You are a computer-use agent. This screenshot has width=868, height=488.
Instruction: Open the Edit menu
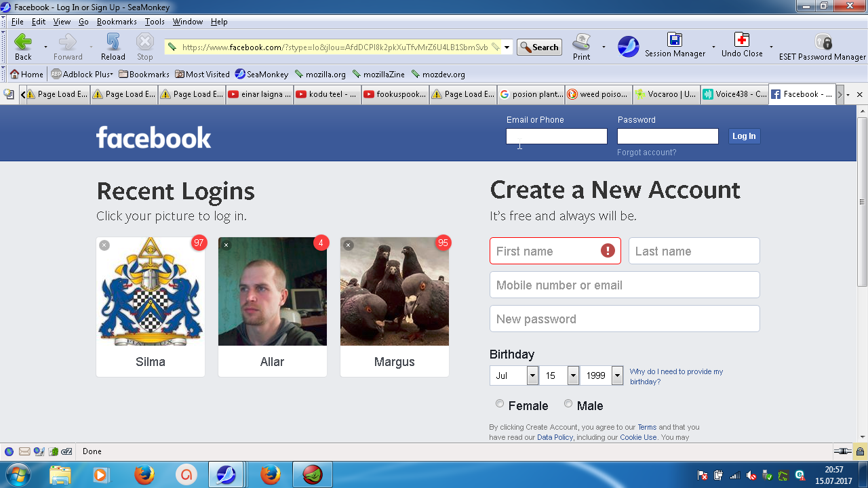click(x=39, y=22)
